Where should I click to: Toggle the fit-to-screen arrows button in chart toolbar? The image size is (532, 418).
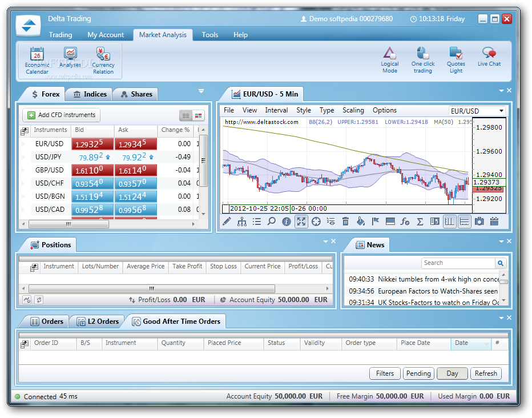pyautogui.click(x=301, y=222)
